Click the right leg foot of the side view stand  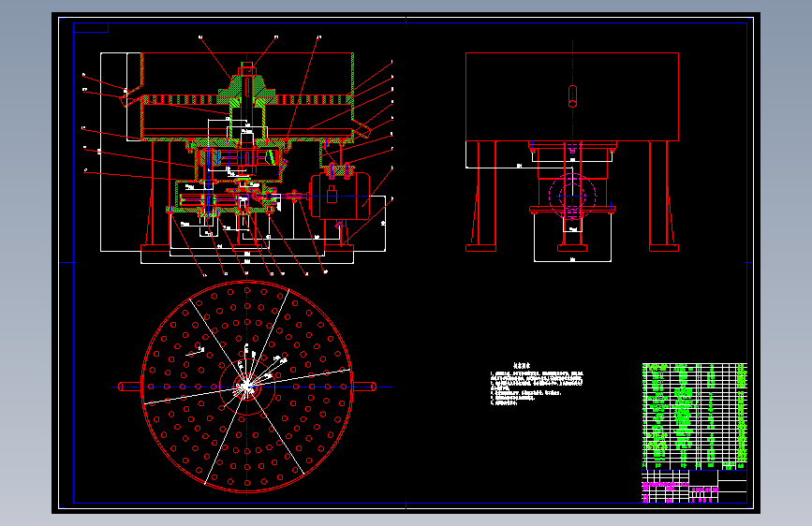click(x=664, y=248)
